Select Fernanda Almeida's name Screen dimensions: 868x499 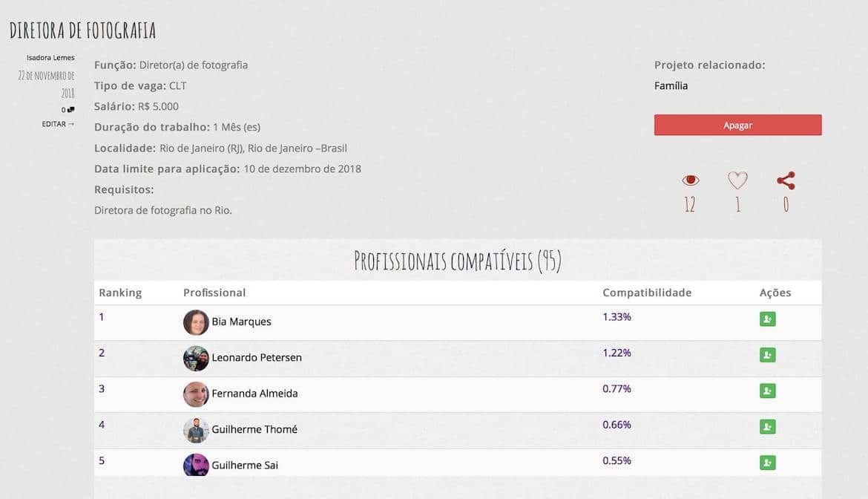click(x=254, y=394)
